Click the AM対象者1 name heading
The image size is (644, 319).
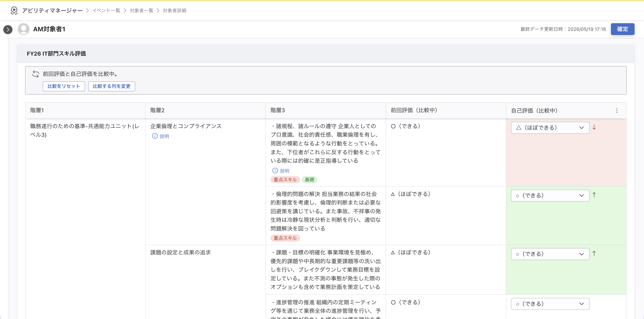point(49,29)
